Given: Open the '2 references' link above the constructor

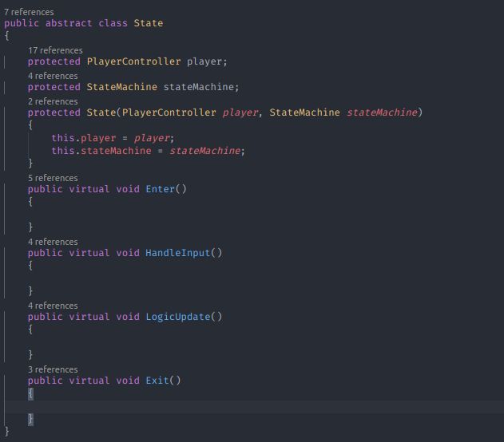Looking at the screenshot, I should tap(53, 101).
